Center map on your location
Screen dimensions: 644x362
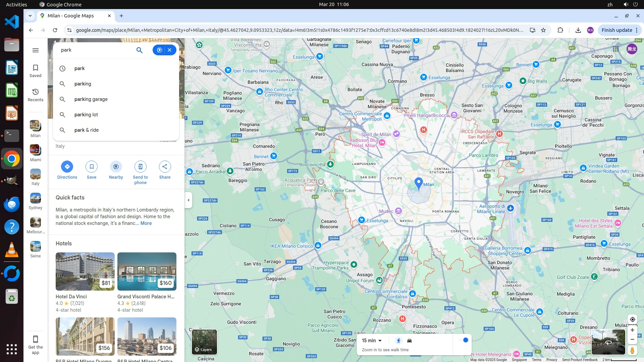632,319
